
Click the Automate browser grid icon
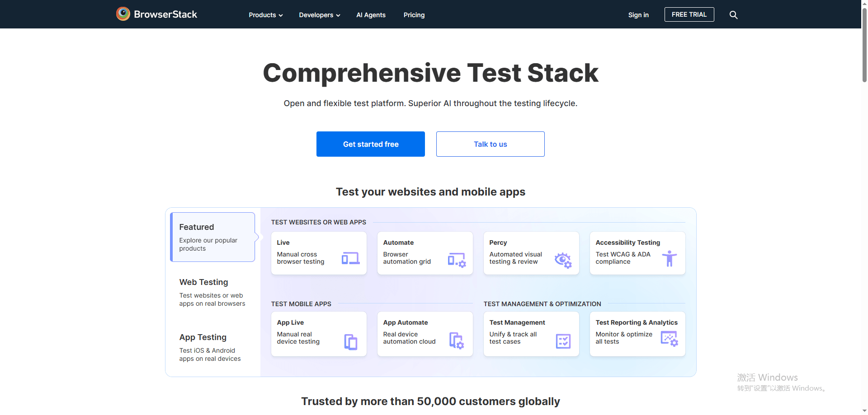457,260
